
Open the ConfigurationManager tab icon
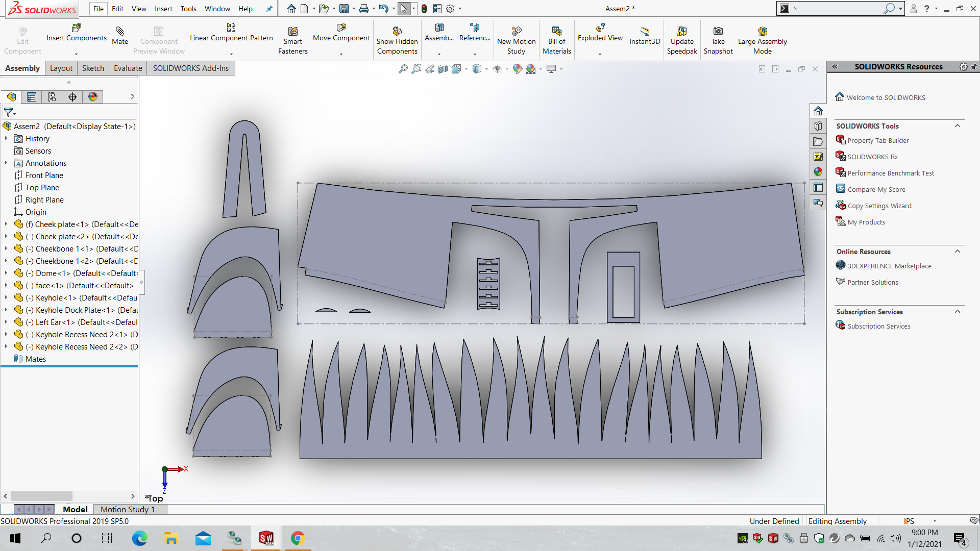tap(52, 97)
